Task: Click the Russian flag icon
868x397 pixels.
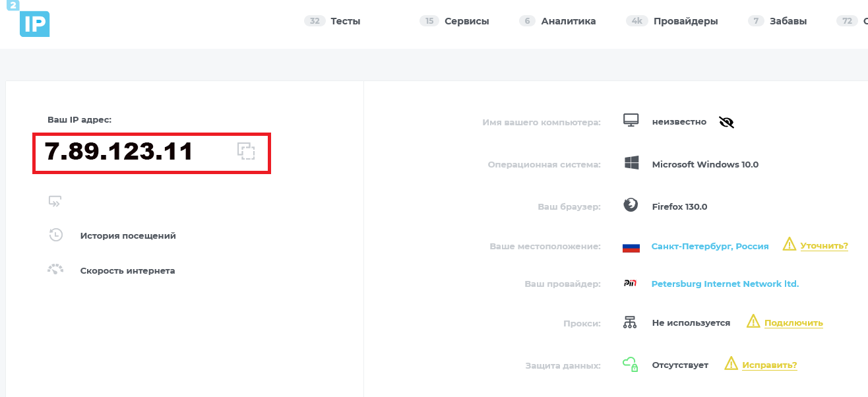Action: (x=631, y=246)
